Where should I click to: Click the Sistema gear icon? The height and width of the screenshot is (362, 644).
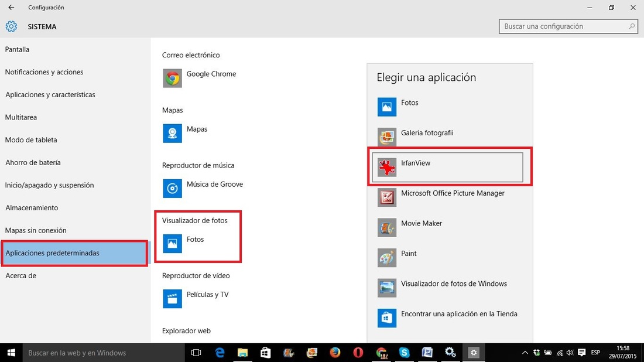tap(11, 26)
